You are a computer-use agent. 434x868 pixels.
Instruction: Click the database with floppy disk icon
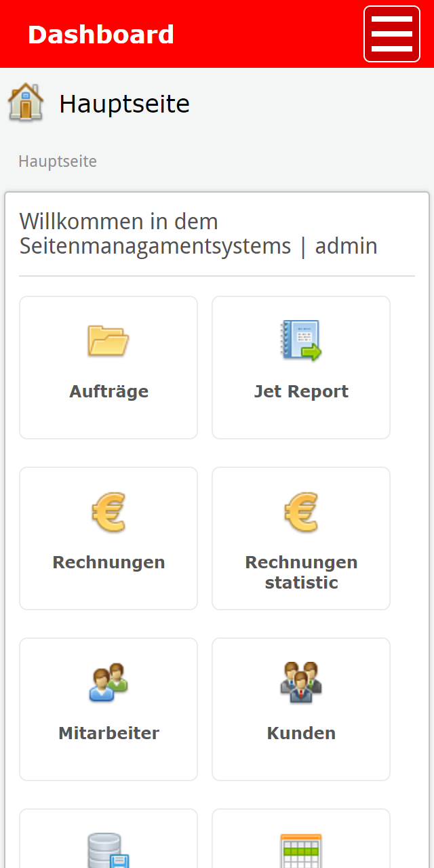pos(108,850)
